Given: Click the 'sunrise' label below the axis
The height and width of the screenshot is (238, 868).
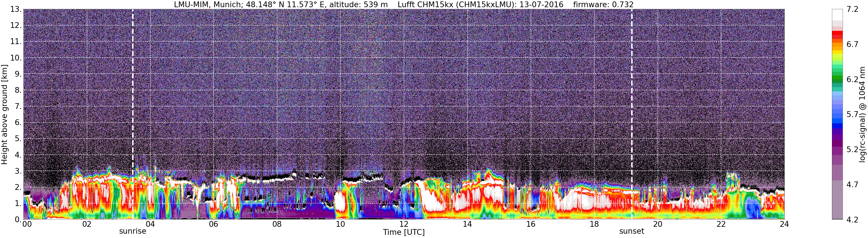Looking at the screenshot, I should pos(133,231).
